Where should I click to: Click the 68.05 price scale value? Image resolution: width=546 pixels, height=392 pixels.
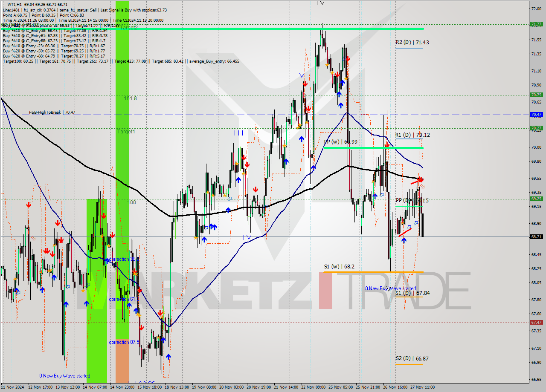coord(536,282)
